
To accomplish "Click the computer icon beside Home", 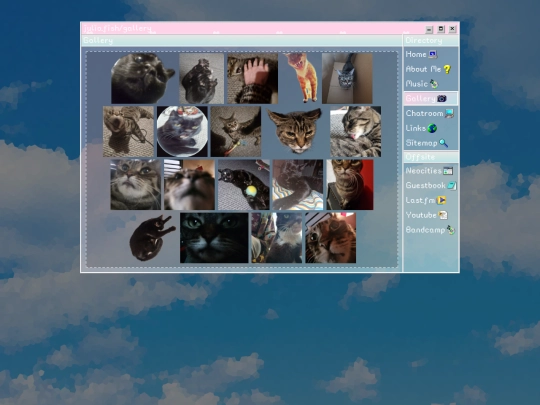I will point(433,54).
